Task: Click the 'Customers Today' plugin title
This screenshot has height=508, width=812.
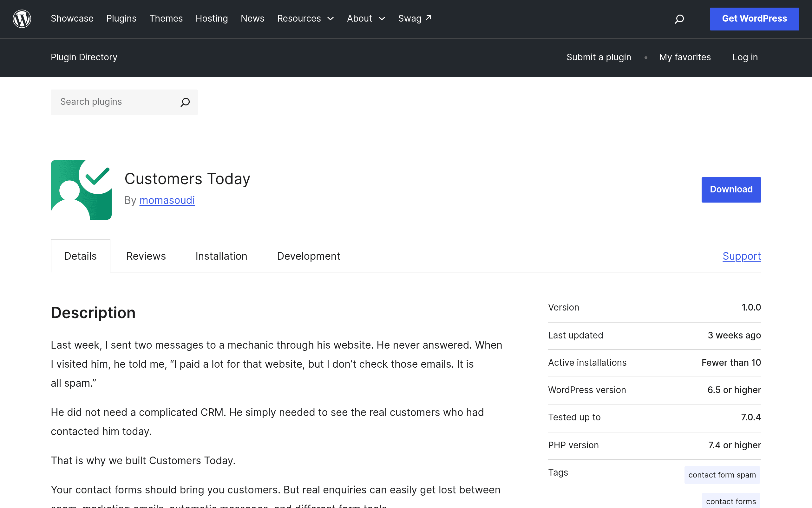Action: point(187,179)
